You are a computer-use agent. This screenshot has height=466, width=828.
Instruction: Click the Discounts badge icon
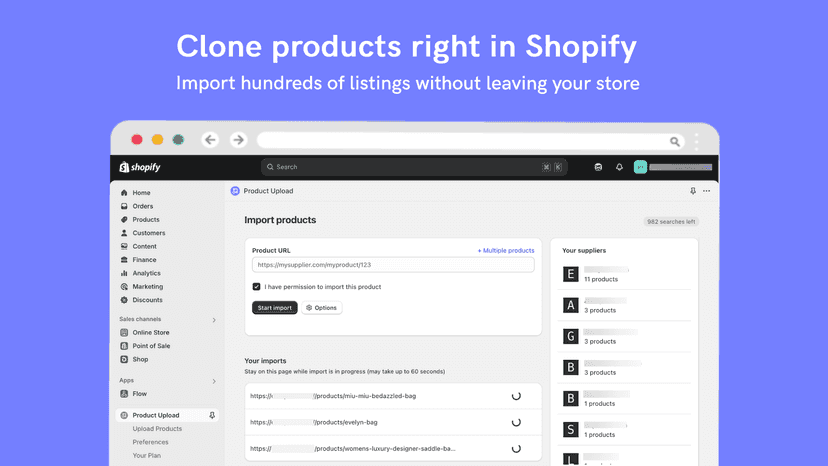(x=124, y=300)
